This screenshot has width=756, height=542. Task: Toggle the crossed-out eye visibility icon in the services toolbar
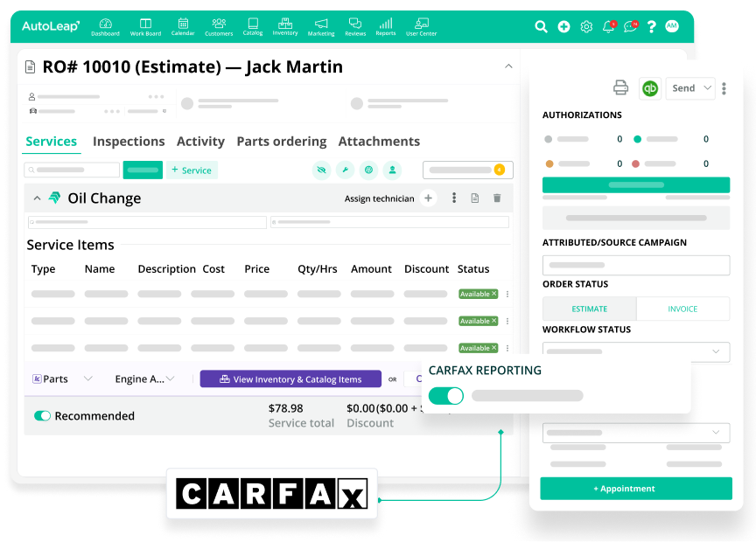[x=322, y=170]
